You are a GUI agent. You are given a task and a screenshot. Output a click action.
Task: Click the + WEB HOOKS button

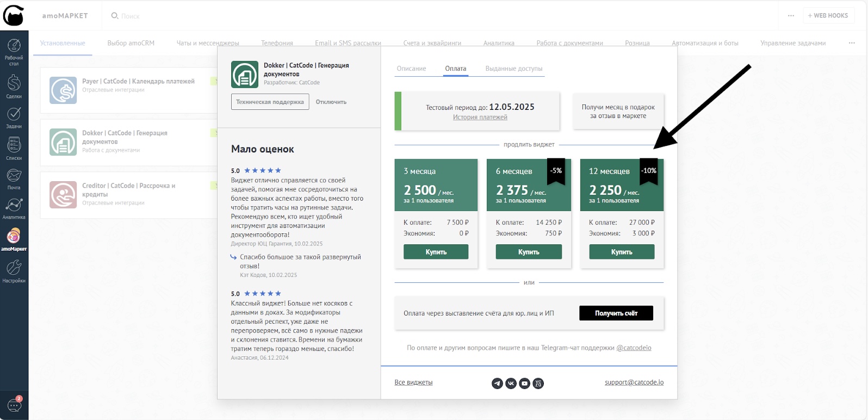pos(828,16)
